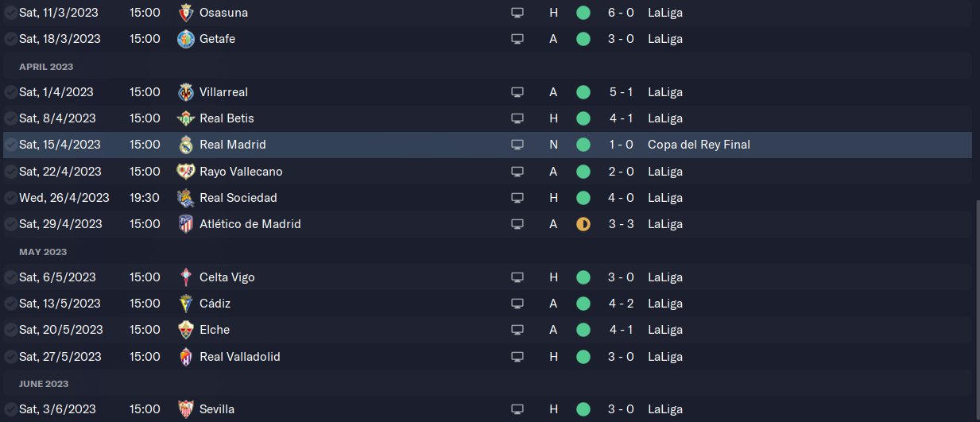Click the Villarreal club badge
Screen dimensions: 980x422
coord(185,92)
